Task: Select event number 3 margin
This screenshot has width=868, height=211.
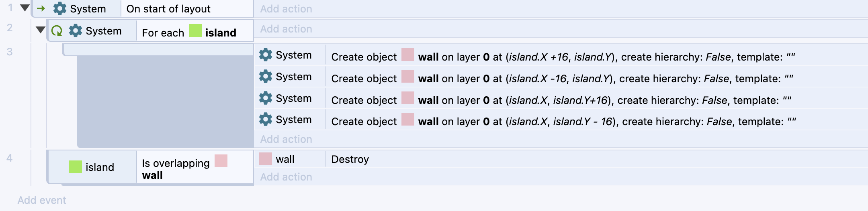Action: tap(10, 52)
